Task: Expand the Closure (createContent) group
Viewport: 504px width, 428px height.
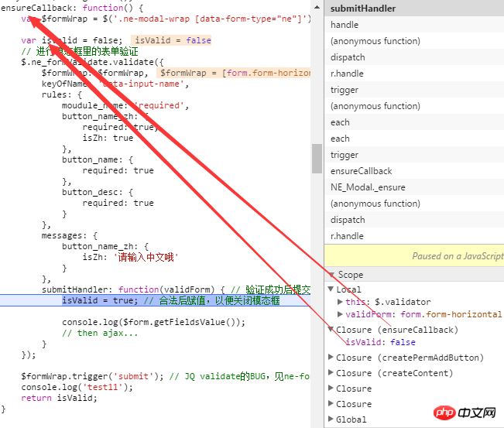Action: click(331, 372)
